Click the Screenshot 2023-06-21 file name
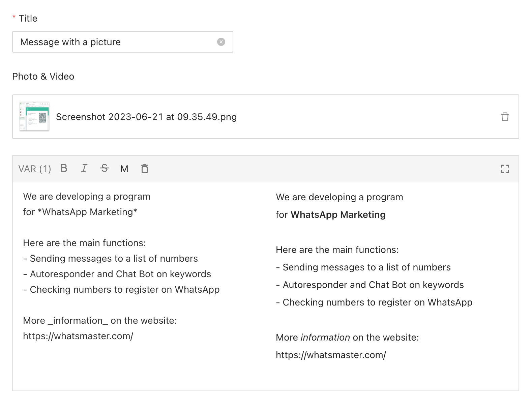This screenshot has width=532, height=406. point(146,117)
